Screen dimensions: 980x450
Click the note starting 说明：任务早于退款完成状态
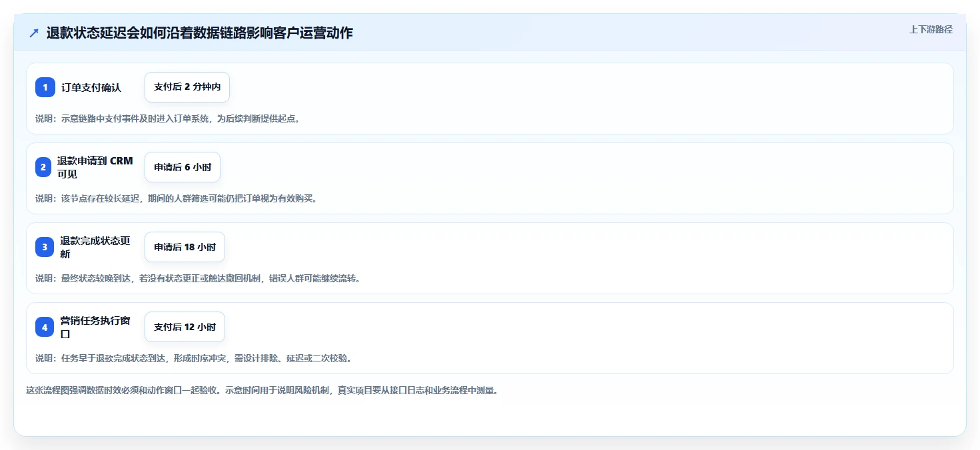tap(193, 358)
